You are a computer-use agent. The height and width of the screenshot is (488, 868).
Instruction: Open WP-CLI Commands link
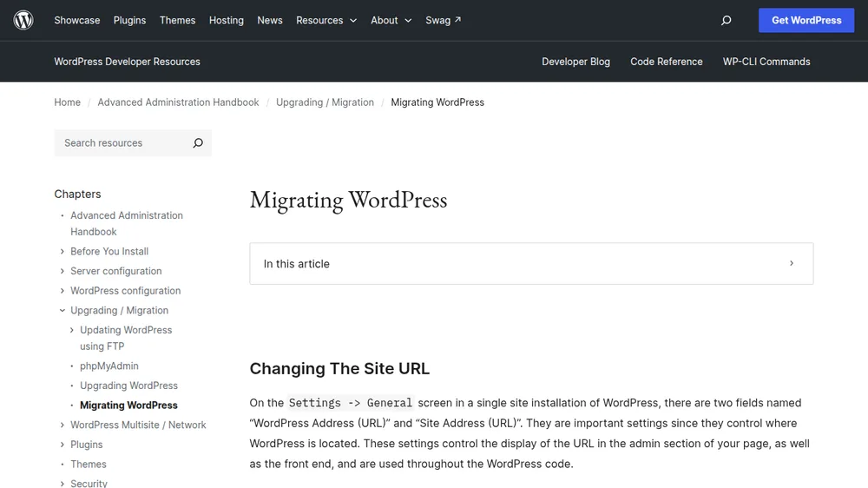point(766,62)
